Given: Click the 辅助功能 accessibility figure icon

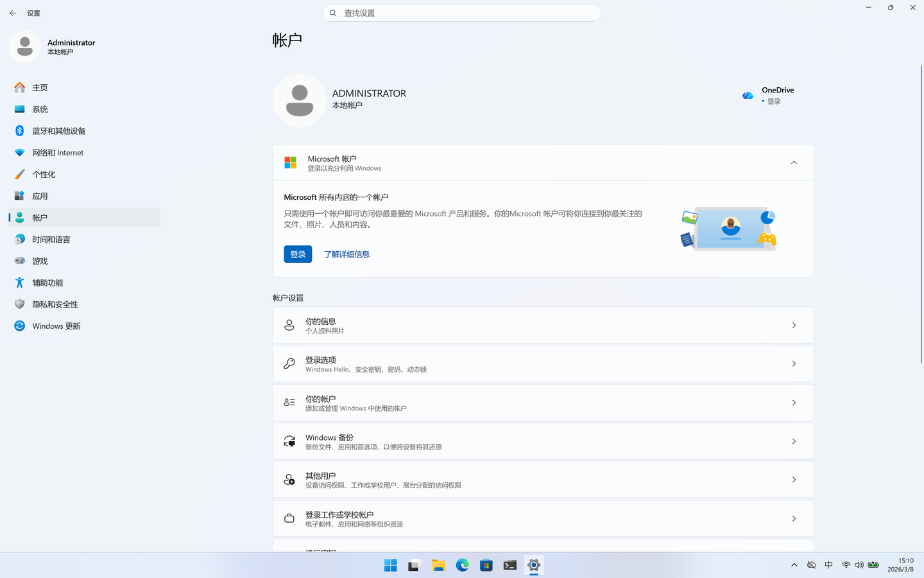Looking at the screenshot, I should coord(20,283).
